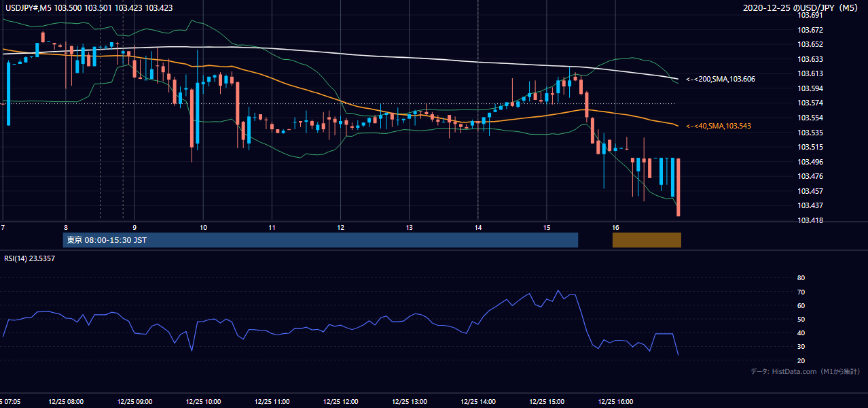Screen dimensions: 868x408
Task: Click price axis label 103.457
Action: [810, 191]
